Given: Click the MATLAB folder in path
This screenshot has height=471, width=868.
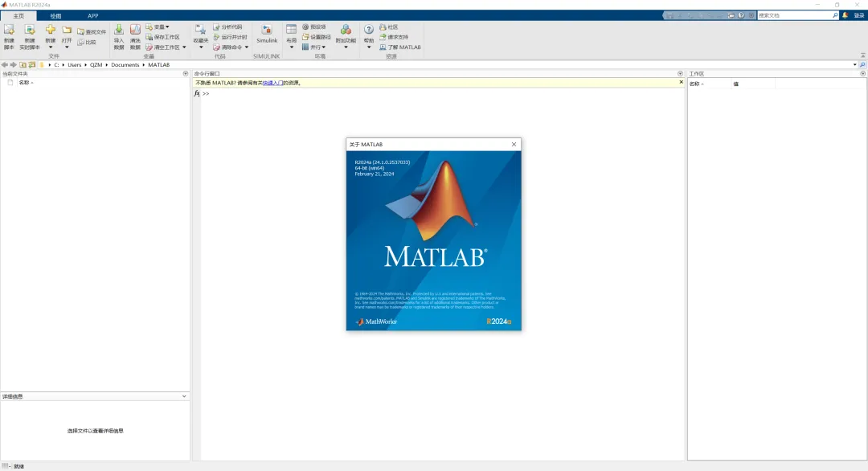Looking at the screenshot, I should [x=159, y=65].
